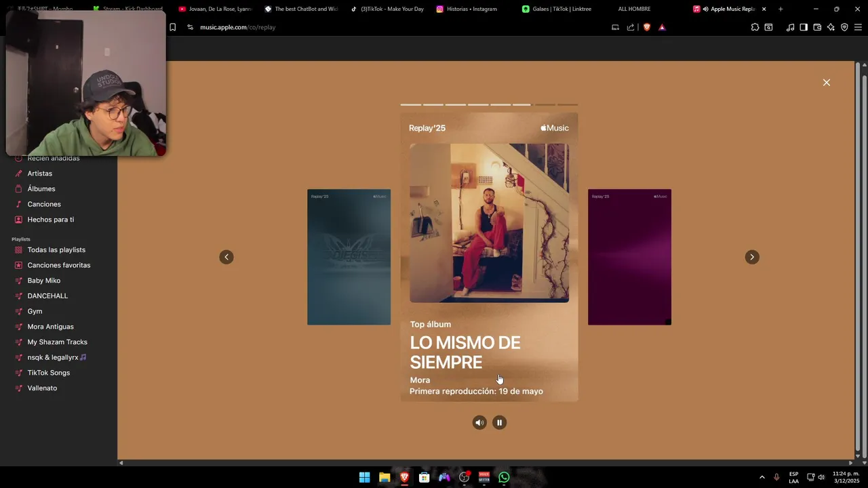This screenshot has height=488, width=868.
Task: Select the left teal Replay preview card
Action: point(349,257)
